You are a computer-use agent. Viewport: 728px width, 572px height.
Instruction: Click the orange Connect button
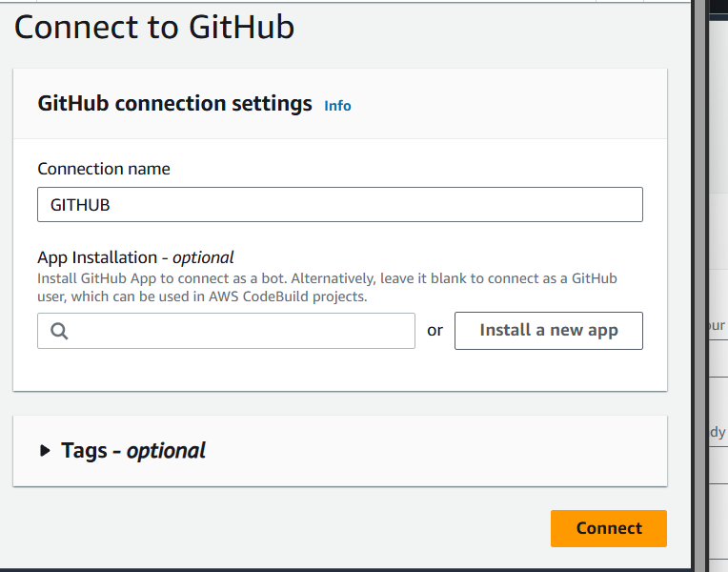click(x=609, y=528)
